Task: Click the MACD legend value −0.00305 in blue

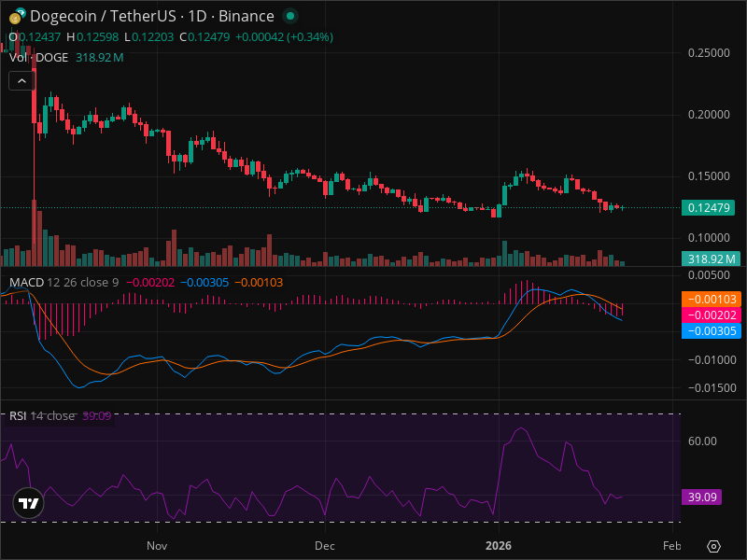Action: pyautogui.click(x=205, y=283)
